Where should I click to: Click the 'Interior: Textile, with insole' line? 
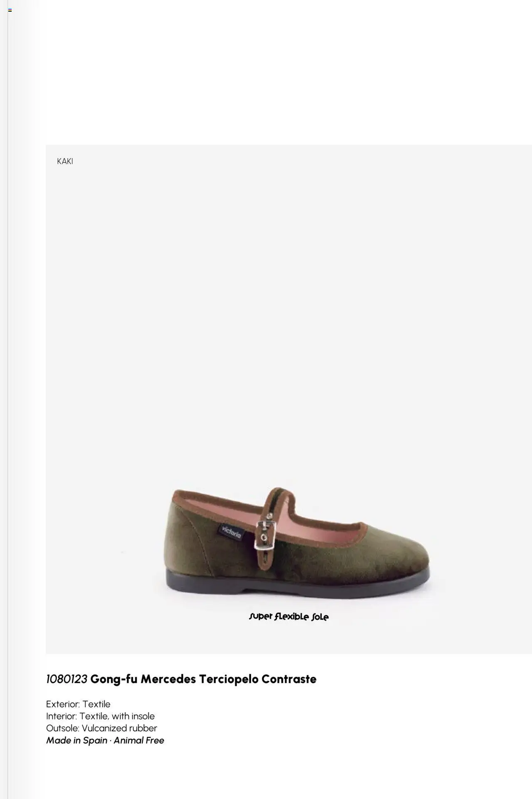[x=100, y=716]
